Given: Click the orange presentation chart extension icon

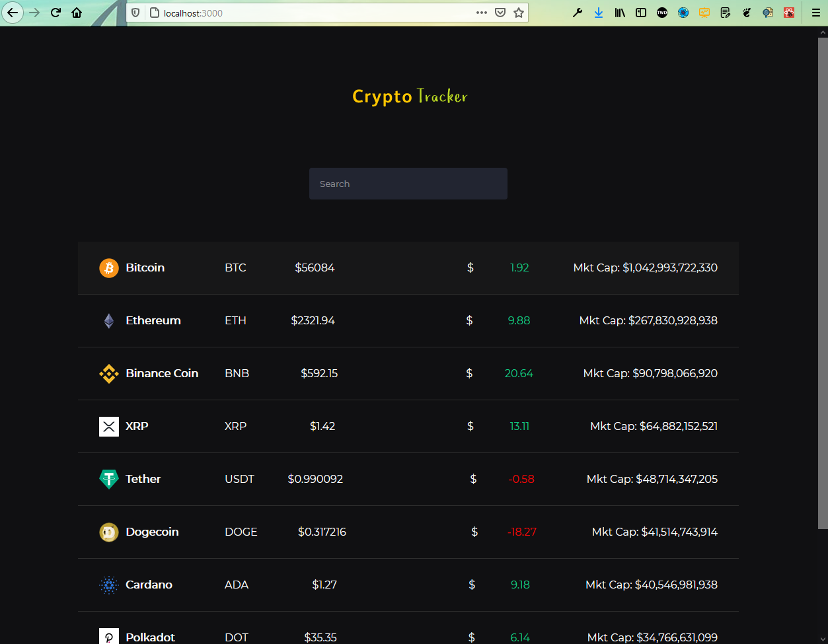Looking at the screenshot, I should (x=704, y=13).
